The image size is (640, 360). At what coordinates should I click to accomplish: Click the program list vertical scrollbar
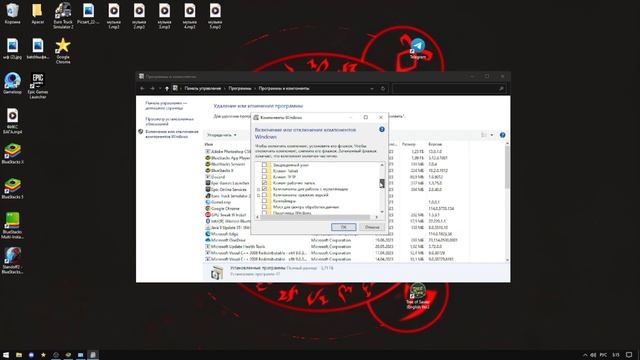click(x=507, y=167)
